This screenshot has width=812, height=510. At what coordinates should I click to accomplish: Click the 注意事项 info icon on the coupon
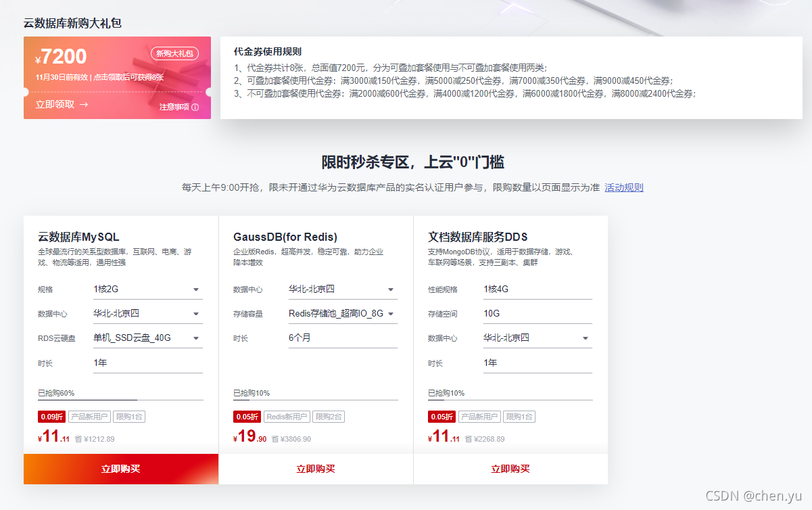(x=195, y=107)
